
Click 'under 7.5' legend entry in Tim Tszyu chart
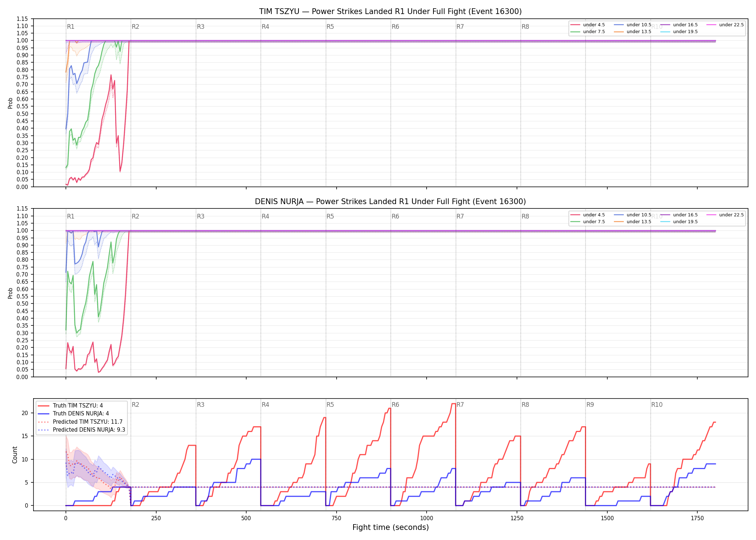click(x=588, y=32)
